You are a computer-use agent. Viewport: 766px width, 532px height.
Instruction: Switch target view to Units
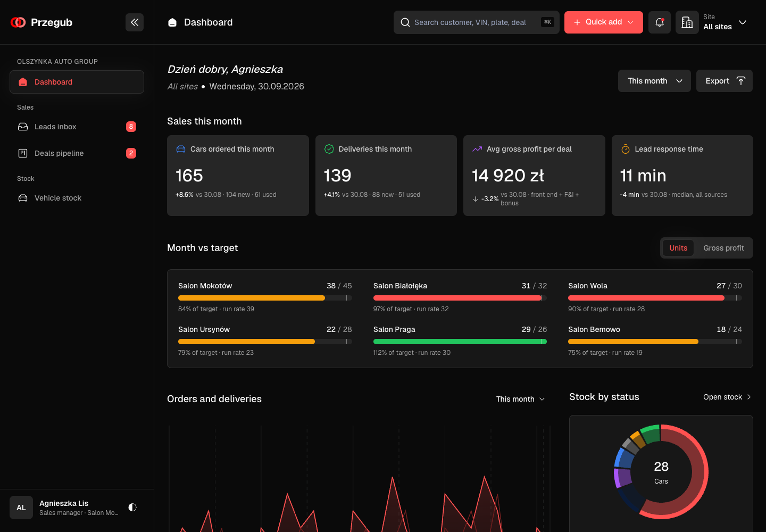tap(678, 248)
